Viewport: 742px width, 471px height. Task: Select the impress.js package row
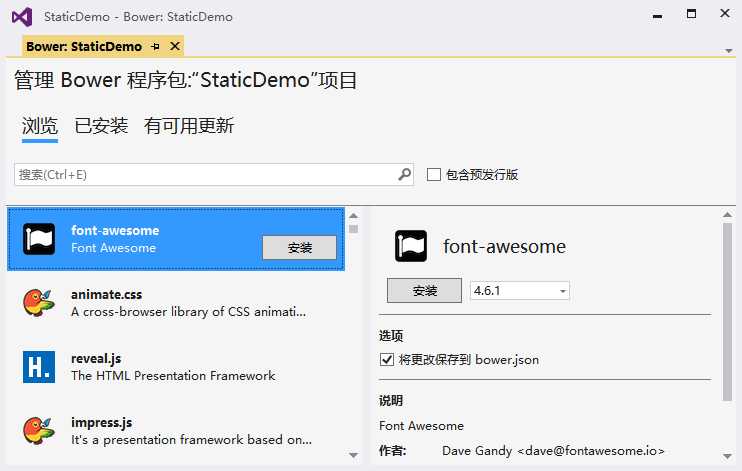click(x=176, y=431)
